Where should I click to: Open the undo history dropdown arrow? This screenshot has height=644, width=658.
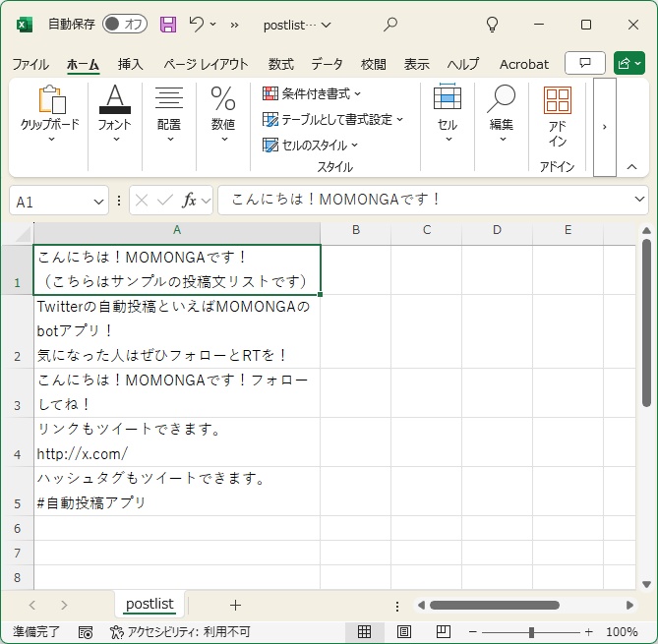click(x=213, y=24)
